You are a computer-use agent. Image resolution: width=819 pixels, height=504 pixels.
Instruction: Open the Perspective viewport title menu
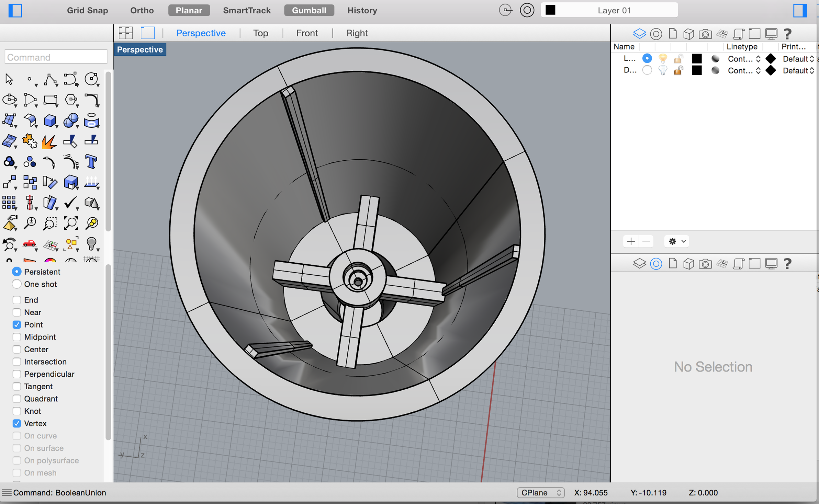point(140,49)
